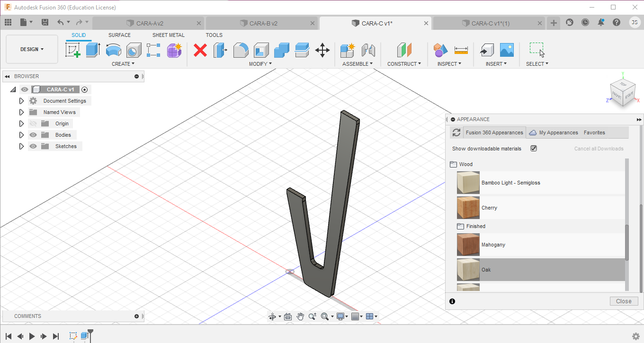Open the CONSTRUCT dropdown menu
644x343 pixels.
(x=404, y=63)
